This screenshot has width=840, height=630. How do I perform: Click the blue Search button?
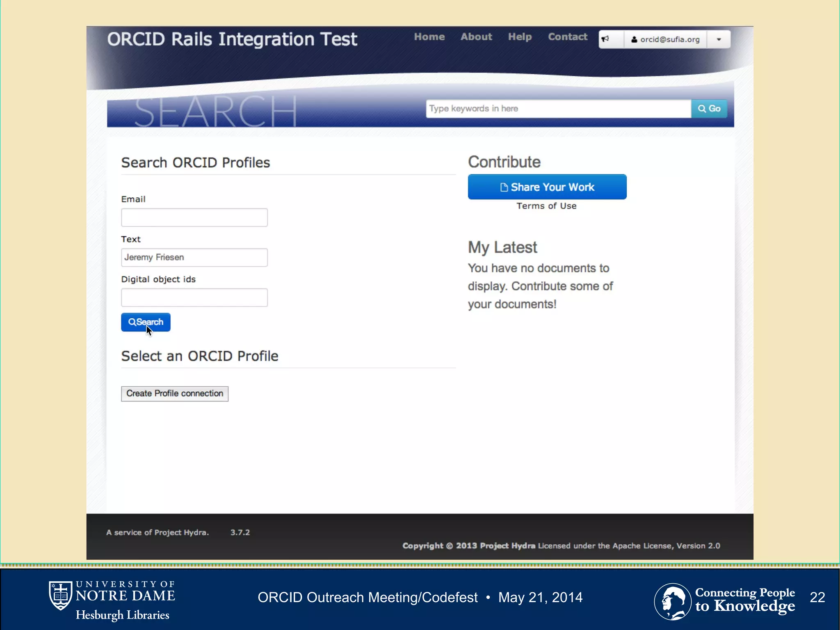click(146, 322)
